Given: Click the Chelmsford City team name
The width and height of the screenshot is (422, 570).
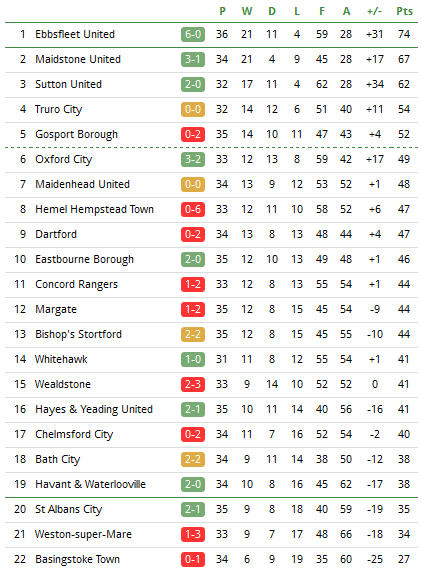Looking at the screenshot, I should tap(74, 434).
